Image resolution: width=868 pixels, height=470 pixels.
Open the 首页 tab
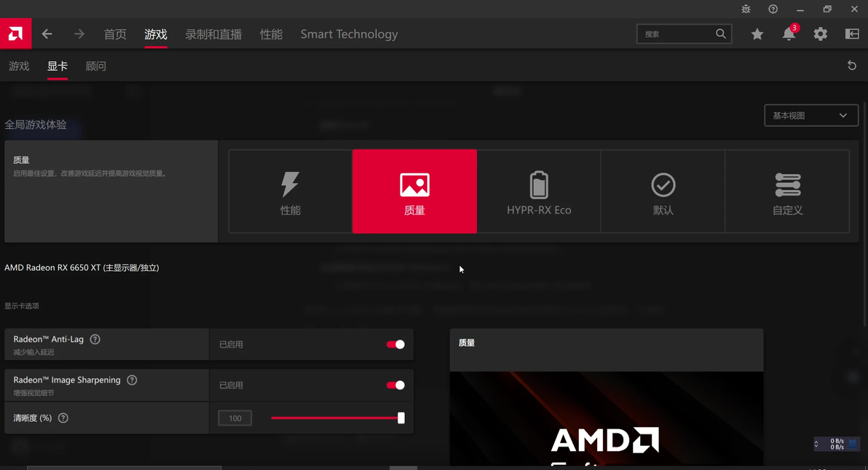115,34
